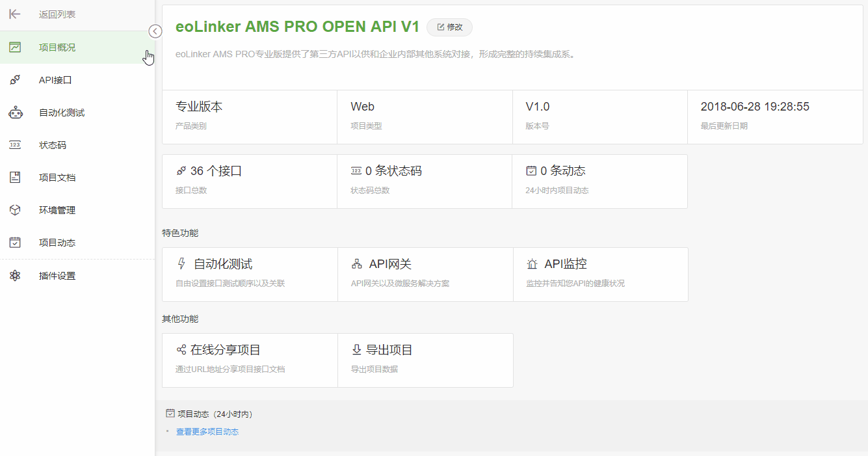The width and height of the screenshot is (868, 456).
Task: Click the Web project type value
Action: click(x=362, y=107)
